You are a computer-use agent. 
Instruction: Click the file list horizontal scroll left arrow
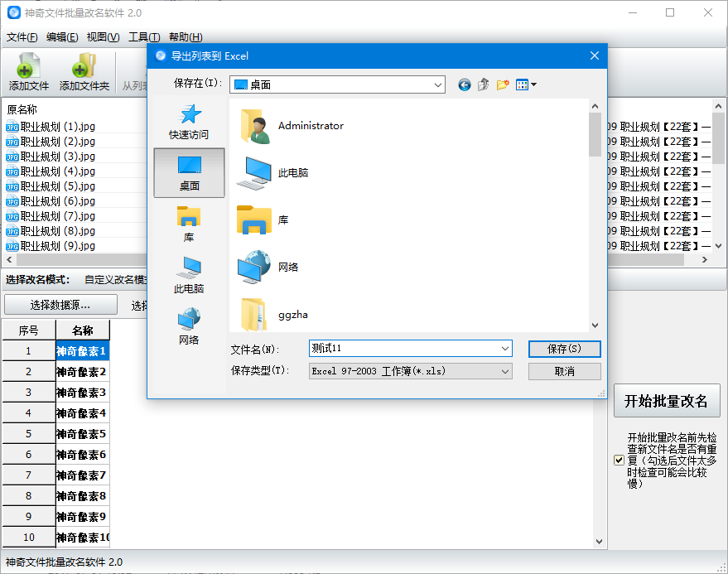pyautogui.click(x=10, y=259)
